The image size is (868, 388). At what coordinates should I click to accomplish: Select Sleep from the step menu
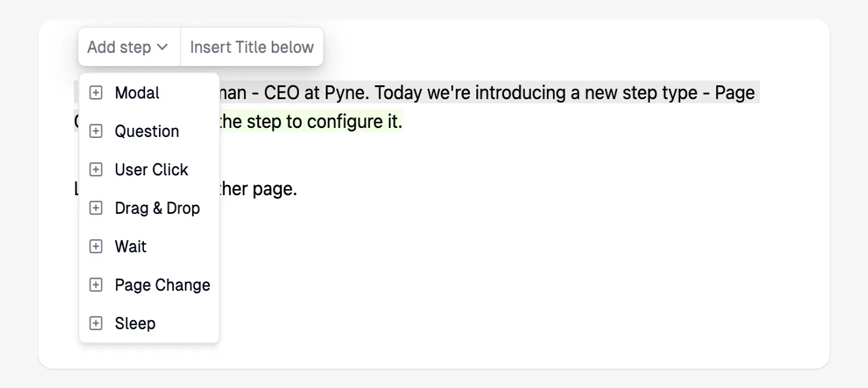coord(134,323)
